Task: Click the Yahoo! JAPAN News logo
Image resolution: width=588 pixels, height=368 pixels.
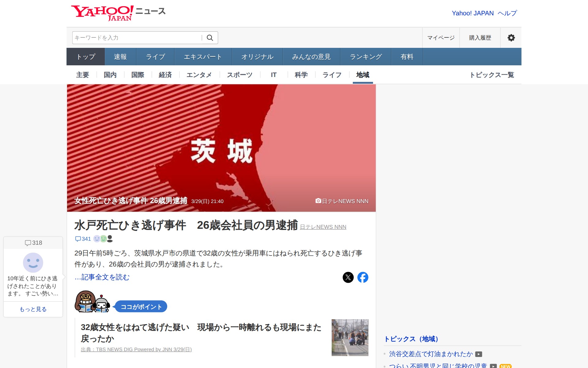Action: 118,13
